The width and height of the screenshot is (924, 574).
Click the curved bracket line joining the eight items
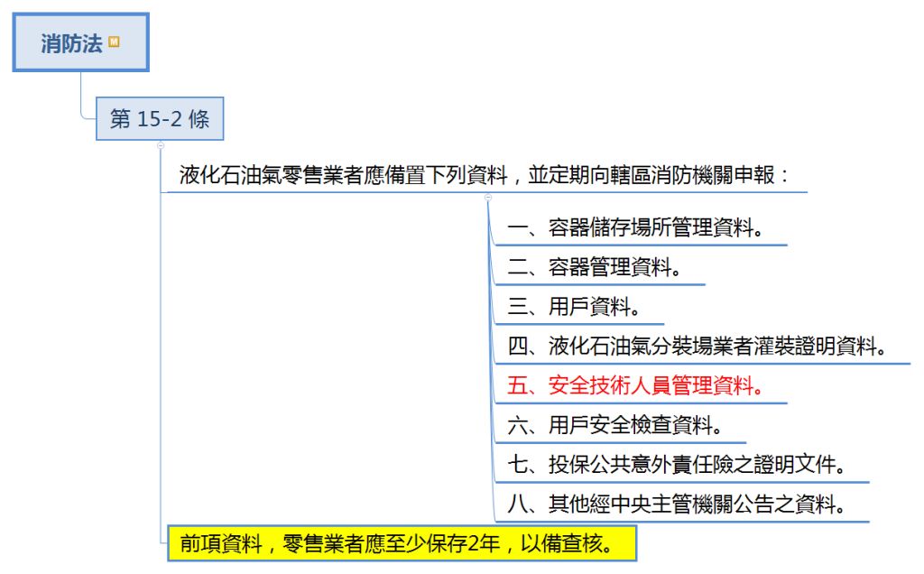pyautogui.click(x=492, y=361)
